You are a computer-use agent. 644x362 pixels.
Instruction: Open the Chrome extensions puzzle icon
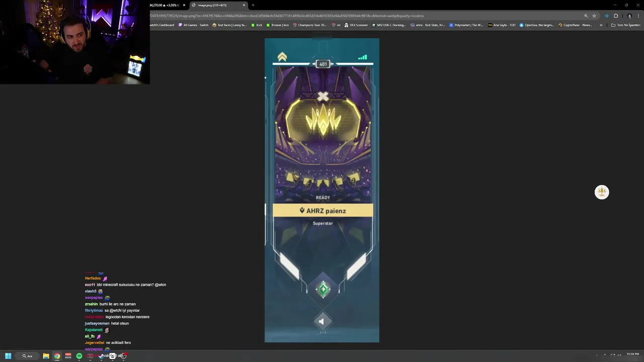(616, 16)
